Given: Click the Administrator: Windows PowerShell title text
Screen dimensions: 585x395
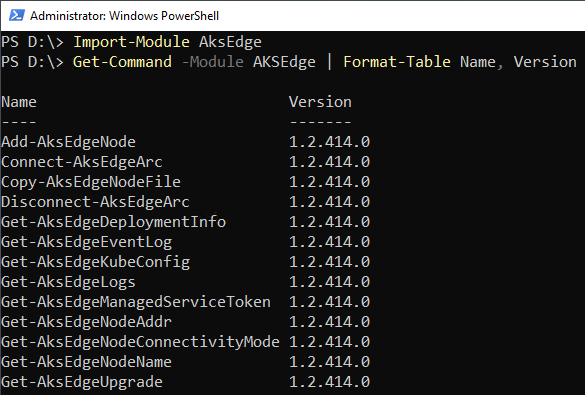Looking at the screenshot, I should click(124, 16).
